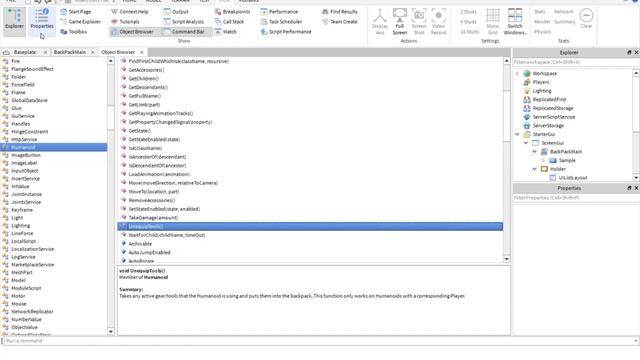Open Switch Windows dropdown
Image resolution: width=640 pixels, height=360 pixels.
click(x=515, y=22)
